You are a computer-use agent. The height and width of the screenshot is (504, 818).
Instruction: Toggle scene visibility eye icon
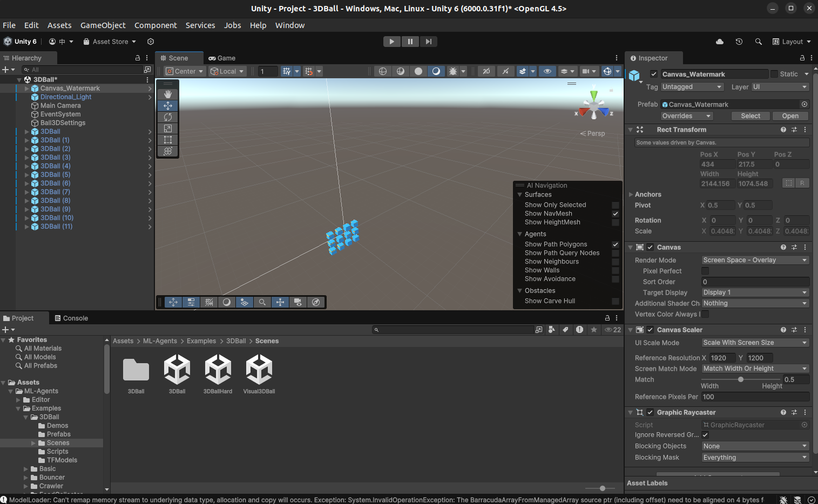547,71
